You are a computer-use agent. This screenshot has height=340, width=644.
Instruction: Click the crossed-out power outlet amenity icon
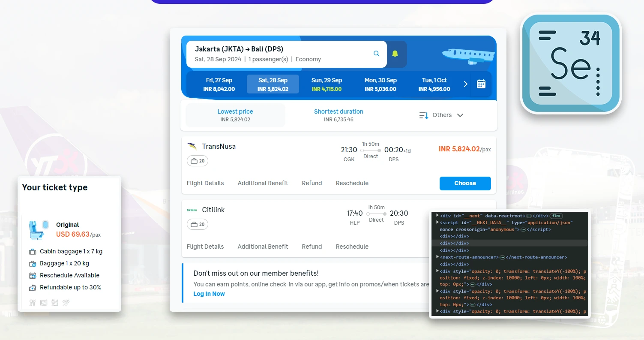54,302
